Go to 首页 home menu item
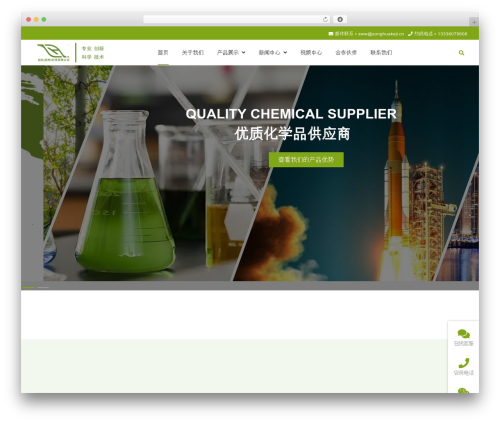This screenshot has height=423, width=500. click(163, 53)
